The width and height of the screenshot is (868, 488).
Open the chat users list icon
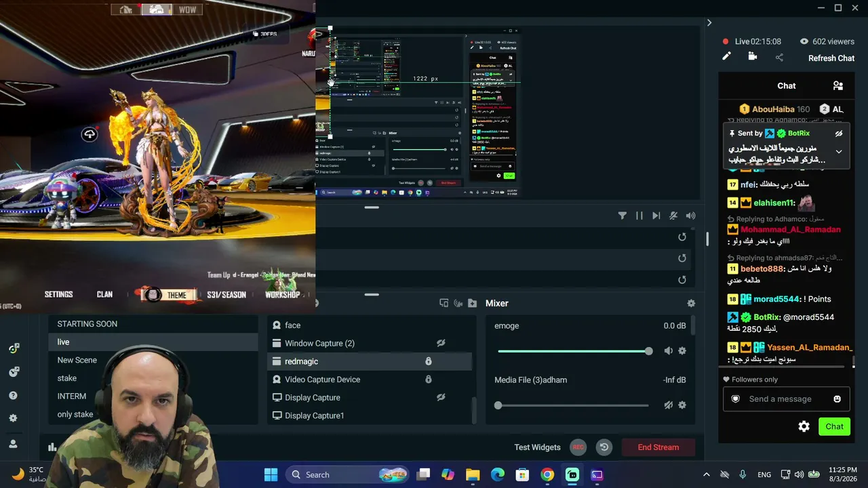tap(838, 85)
